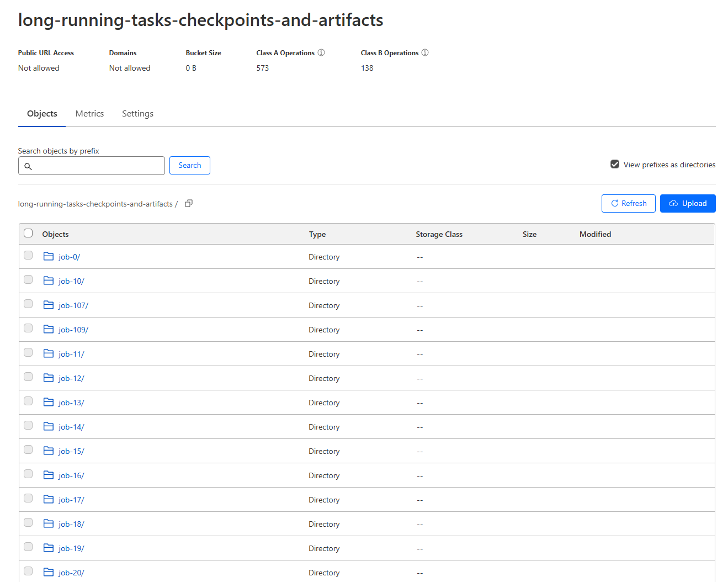Image resolution: width=728 pixels, height=582 pixels.
Task: Click the Class B Operations info icon
Action: click(425, 53)
